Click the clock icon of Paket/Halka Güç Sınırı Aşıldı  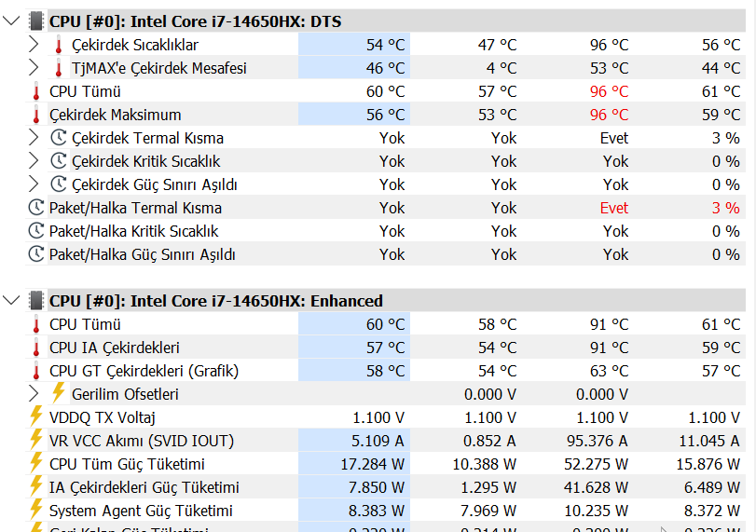(x=36, y=254)
